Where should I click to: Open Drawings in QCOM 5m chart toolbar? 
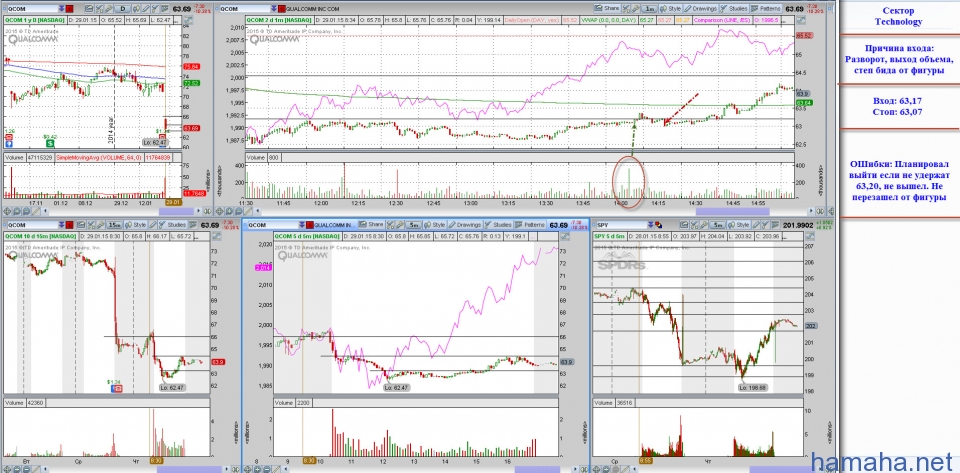(465, 225)
